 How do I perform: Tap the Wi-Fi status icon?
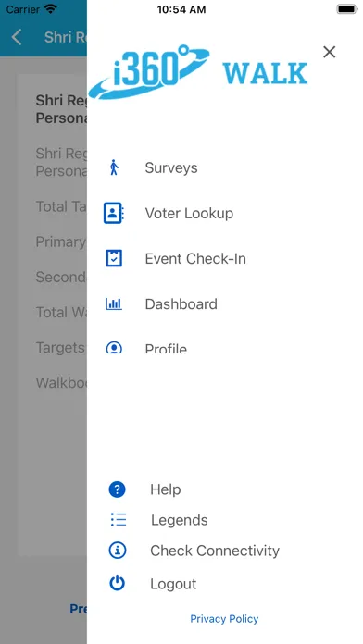tap(51, 8)
